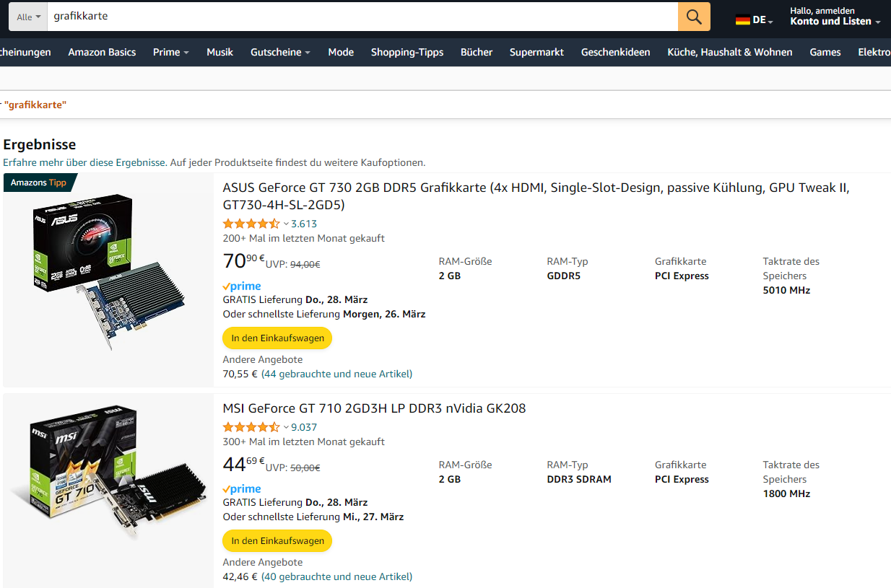Select the 'UVP: 94,00€' list price text
Screen dimensions: 891x588
(x=293, y=264)
